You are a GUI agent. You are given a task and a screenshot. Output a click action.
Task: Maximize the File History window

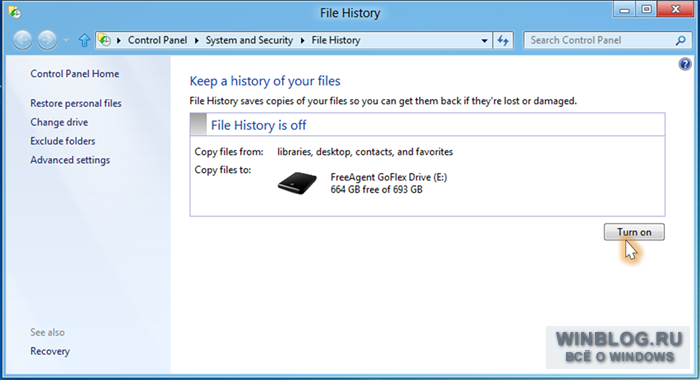tap(646, 10)
